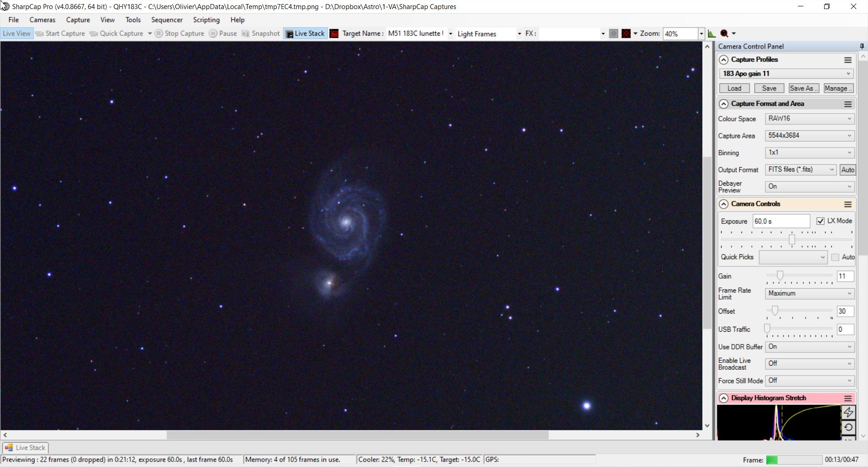Click the USB Traffic value field

pyautogui.click(x=845, y=329)
